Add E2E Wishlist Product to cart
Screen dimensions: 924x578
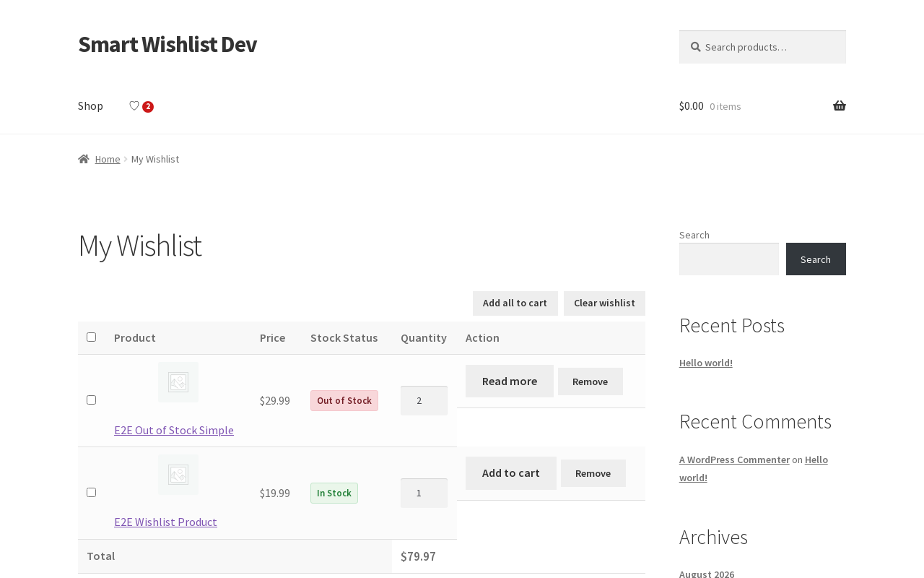511,473
